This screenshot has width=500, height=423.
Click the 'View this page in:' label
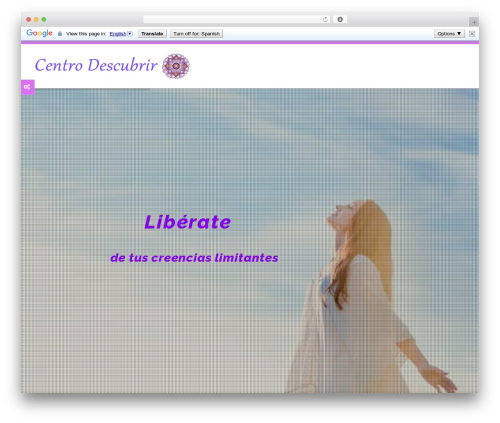(x=86, y=34)
